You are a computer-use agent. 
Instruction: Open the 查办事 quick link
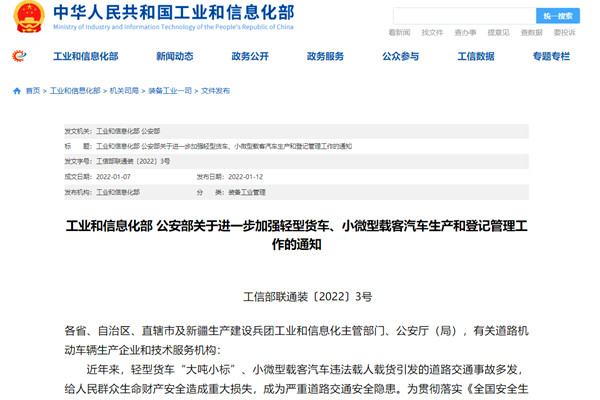pyautogui.click(x=465, y=33)
